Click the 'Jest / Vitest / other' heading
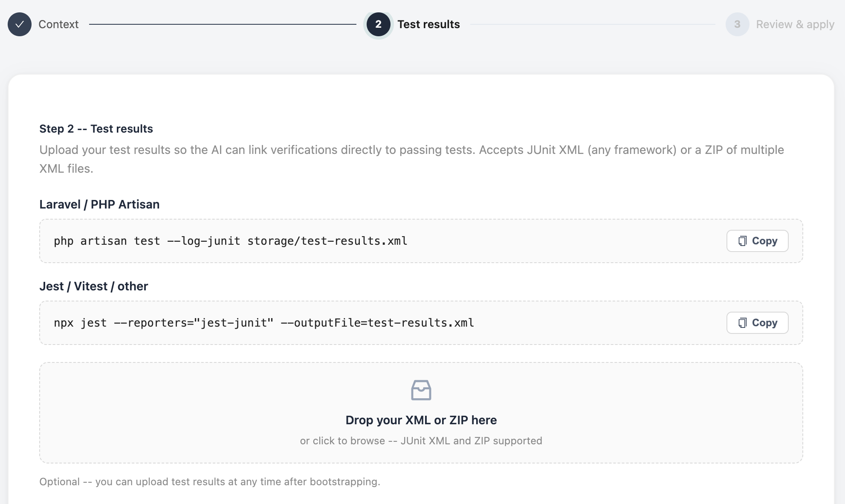The width and height of the screenshot is (845, 504). [94, 286]
